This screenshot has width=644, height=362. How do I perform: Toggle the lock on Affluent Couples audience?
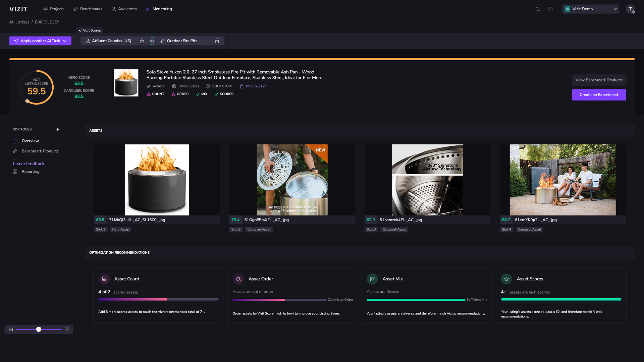click(x=142, y=41)
